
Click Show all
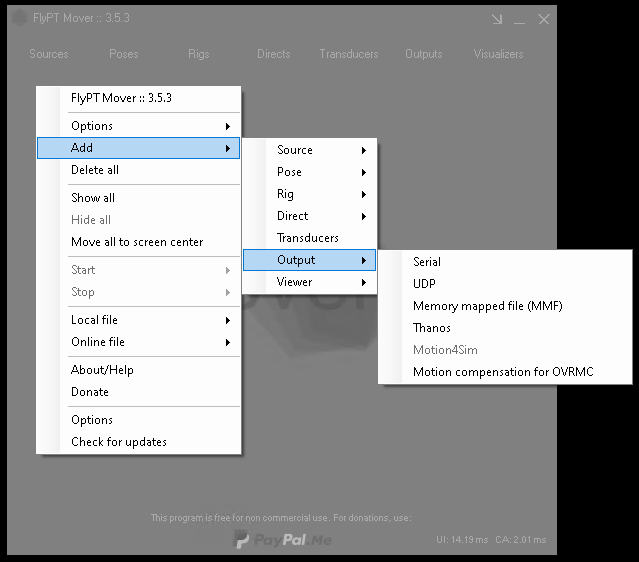pyautogui.click(x=138, y=198)
